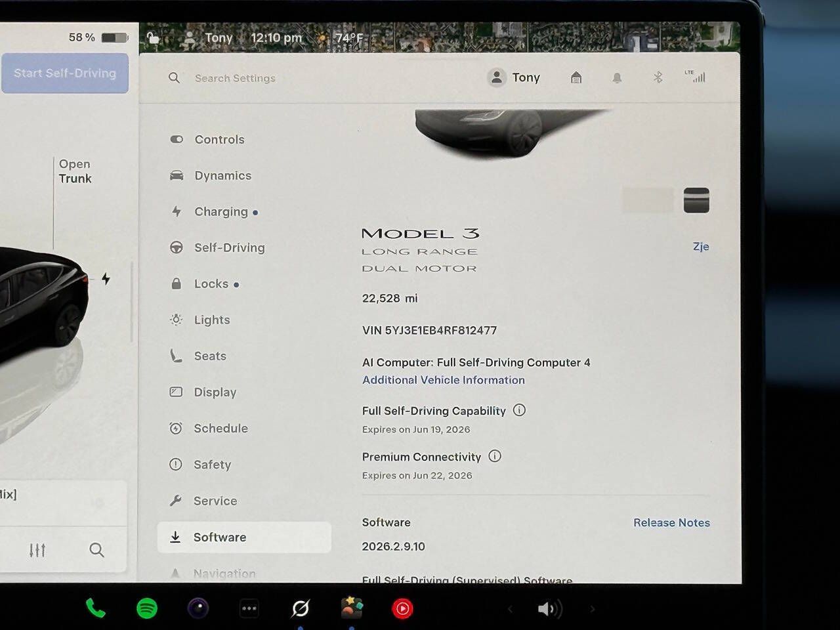
Task: Tap the 12:10 pm clock
Action: point(276,38)
